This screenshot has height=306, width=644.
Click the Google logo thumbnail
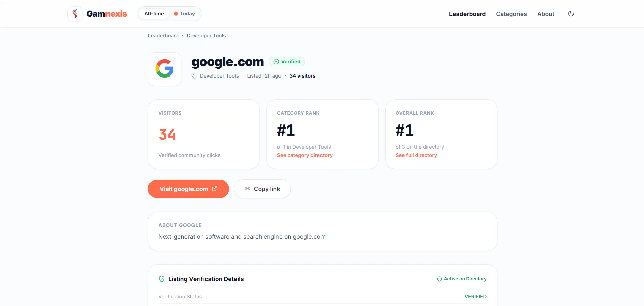click(x=165, y=69)
